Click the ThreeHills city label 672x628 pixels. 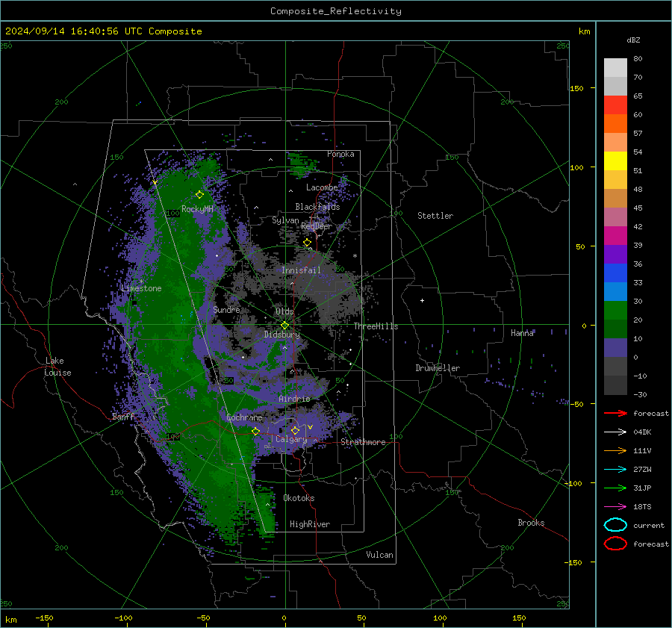[376, 326]
